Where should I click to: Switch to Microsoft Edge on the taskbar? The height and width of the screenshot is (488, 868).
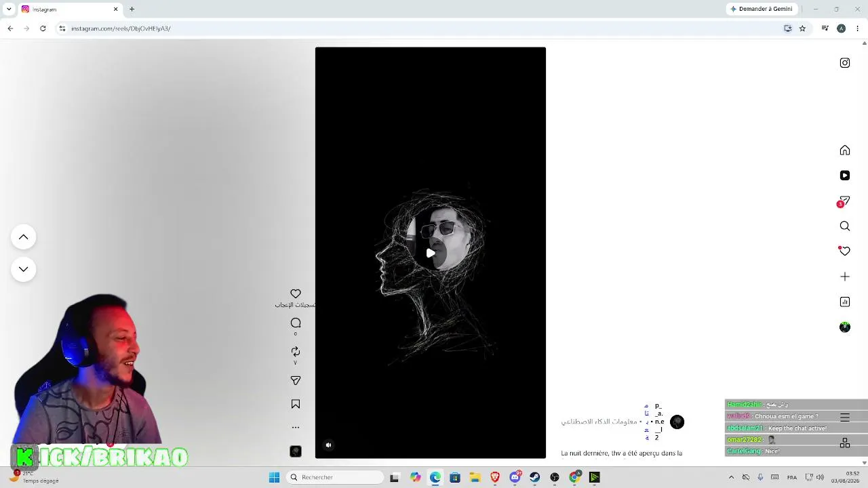(x=435, y=478)
